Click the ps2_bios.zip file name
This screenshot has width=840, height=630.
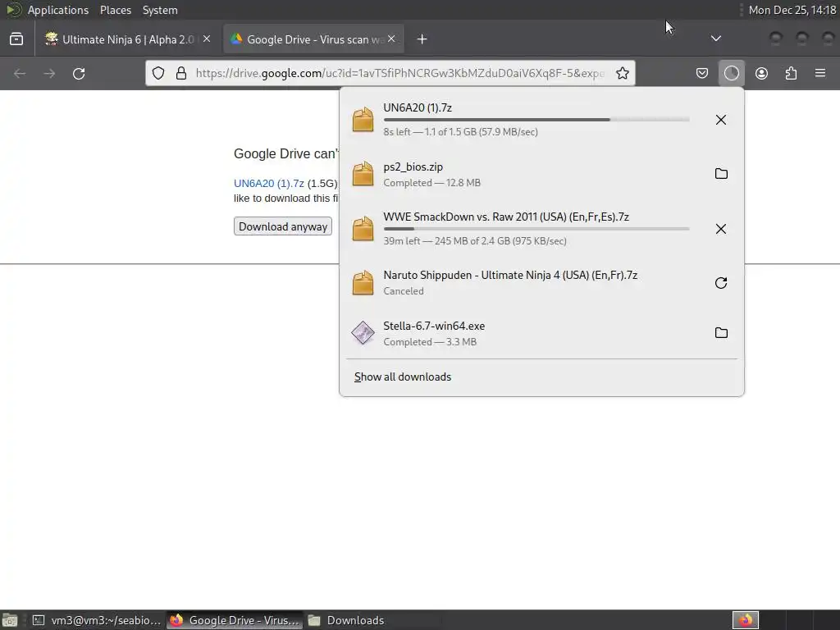tap(413, 167)
